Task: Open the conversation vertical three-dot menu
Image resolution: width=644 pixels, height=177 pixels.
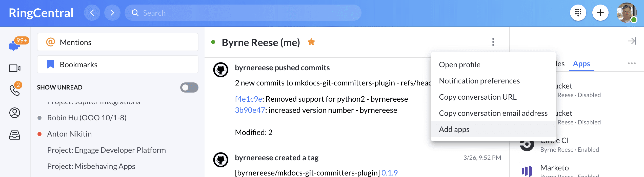Action: pos(493,42)
